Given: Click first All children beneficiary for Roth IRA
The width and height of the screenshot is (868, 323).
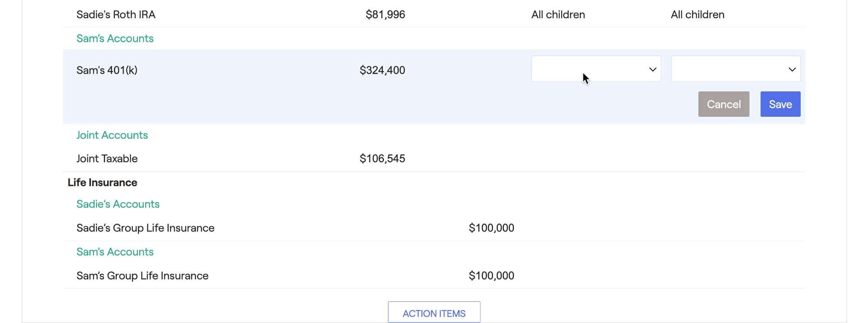Looking at the screenshot, I should pyautogui.click(x=558, y=14).
